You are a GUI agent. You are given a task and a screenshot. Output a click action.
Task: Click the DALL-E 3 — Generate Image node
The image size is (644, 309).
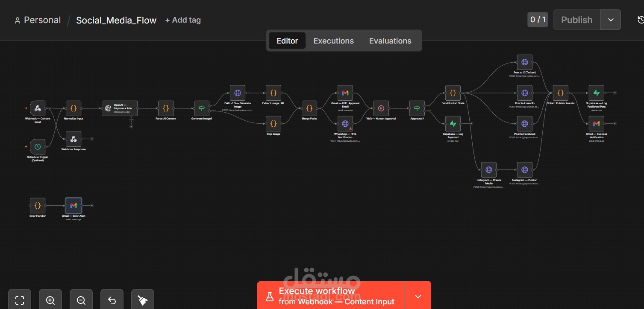tap(237, 93)
